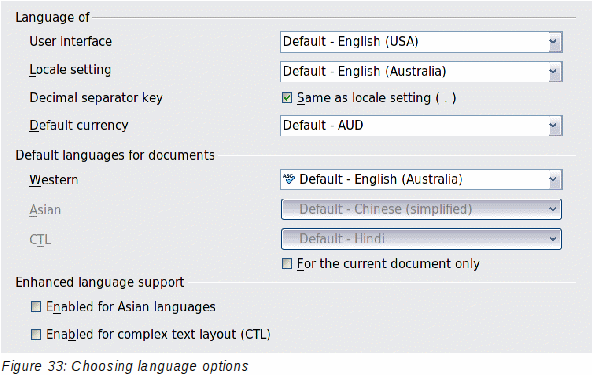Open the Default currency dropdown

click(421, 126)
